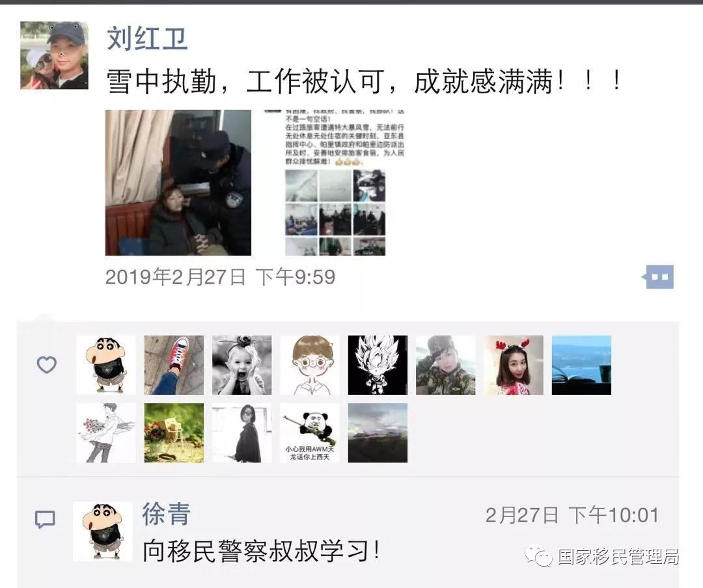703x588 pixels.
Task: Open the mountain landscape liker avatar
Action: pyautogui.click(x=378, y=433)
